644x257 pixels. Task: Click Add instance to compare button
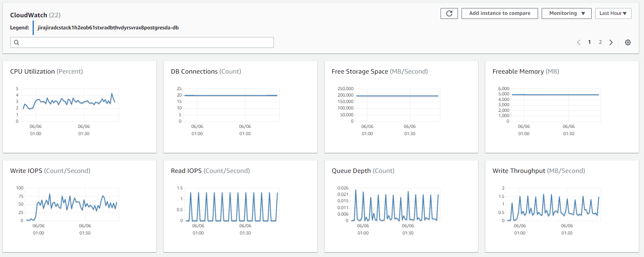pyautogui.click(x=499, y=13)
